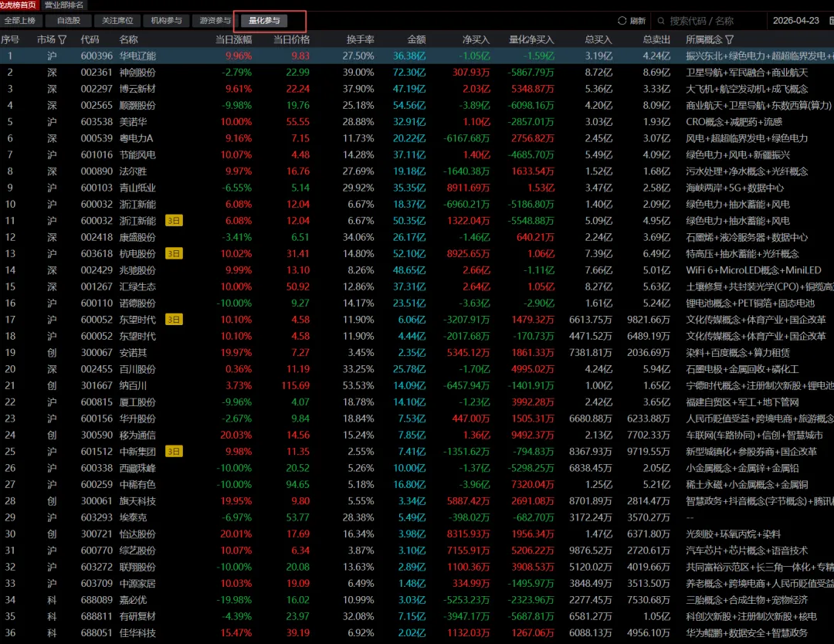Sort by the 总卖出 column header

pos(656,39)
